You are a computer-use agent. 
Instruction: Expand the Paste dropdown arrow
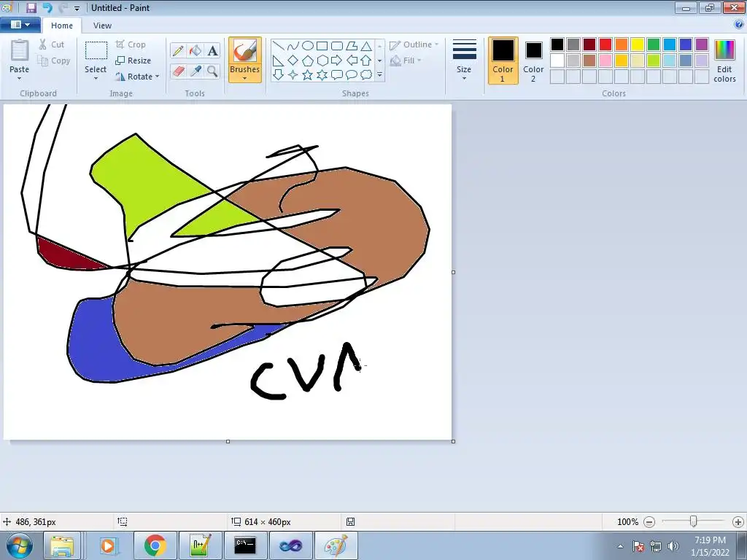pyautogui.click(x=19, y=79)
